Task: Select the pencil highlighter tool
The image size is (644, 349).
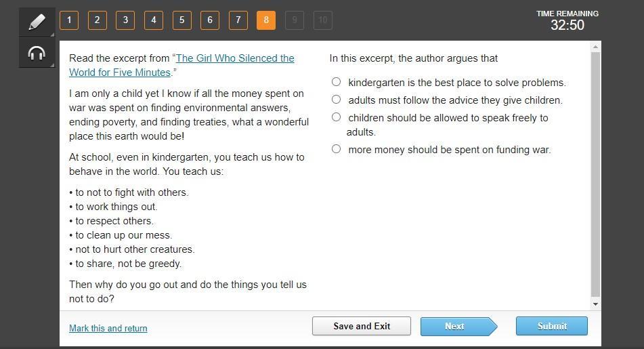Action: [x=37, y=22]
